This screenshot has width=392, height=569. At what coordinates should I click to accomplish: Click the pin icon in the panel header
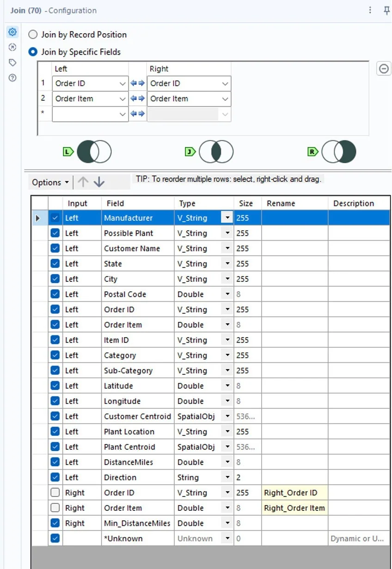(x=386, y=10)
